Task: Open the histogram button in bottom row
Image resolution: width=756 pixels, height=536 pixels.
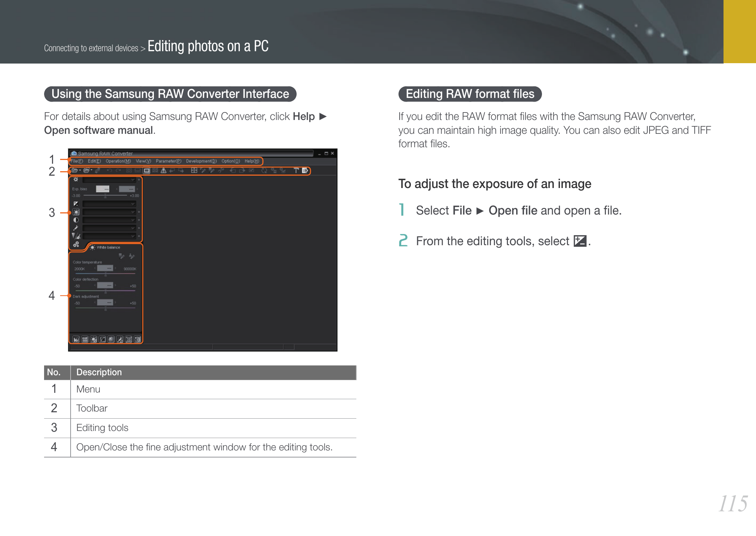Action: point(76,339)
